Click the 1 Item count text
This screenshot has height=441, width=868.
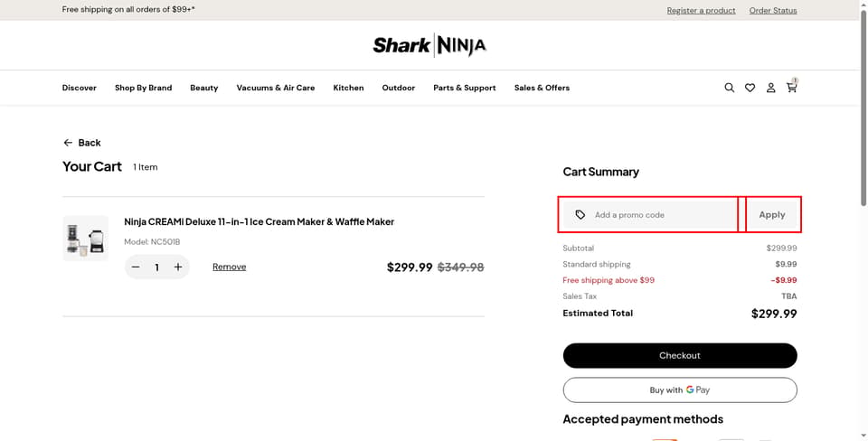click(x=145, y=167)
